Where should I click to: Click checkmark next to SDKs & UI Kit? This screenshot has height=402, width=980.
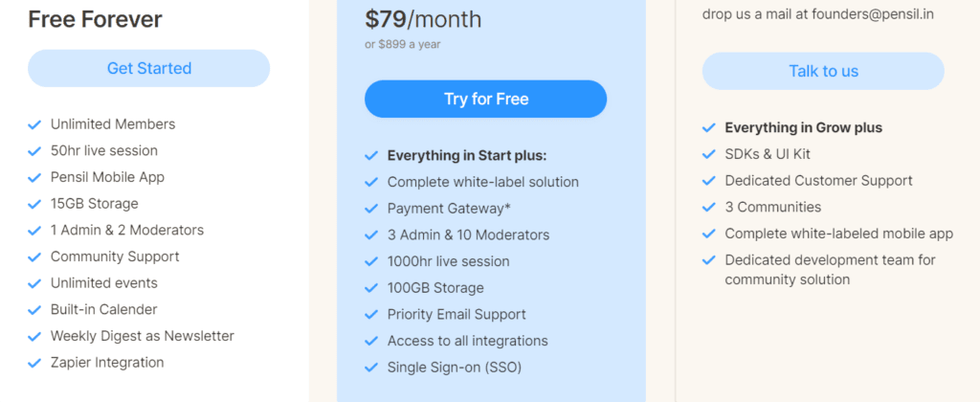[x=709, y=154]
